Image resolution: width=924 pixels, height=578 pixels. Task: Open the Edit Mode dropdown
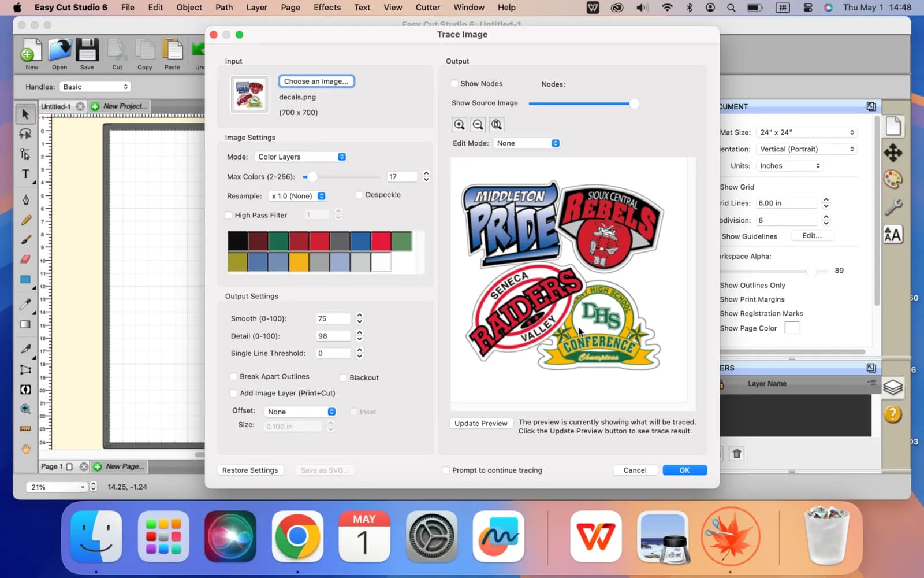[x=527, y=143]
